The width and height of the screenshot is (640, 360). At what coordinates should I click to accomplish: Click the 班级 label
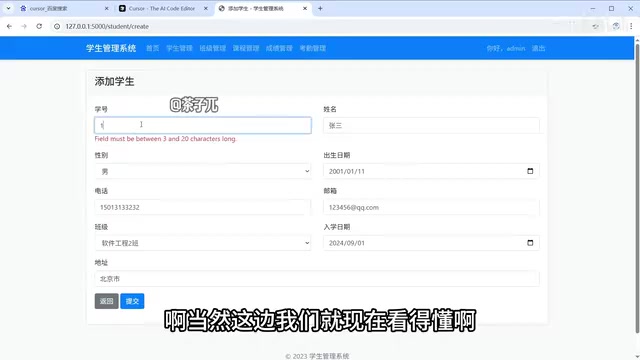[101, 227]
